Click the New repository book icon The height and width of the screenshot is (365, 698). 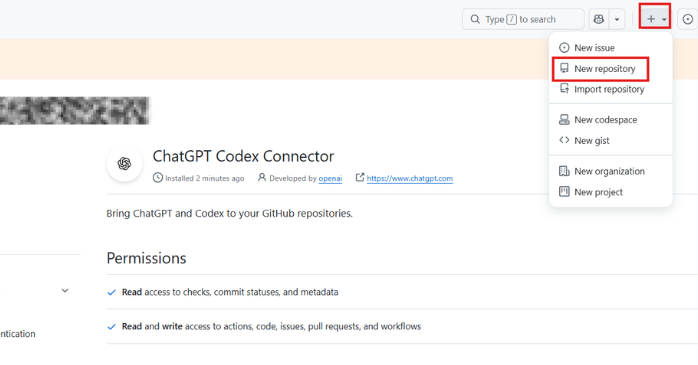564,68
